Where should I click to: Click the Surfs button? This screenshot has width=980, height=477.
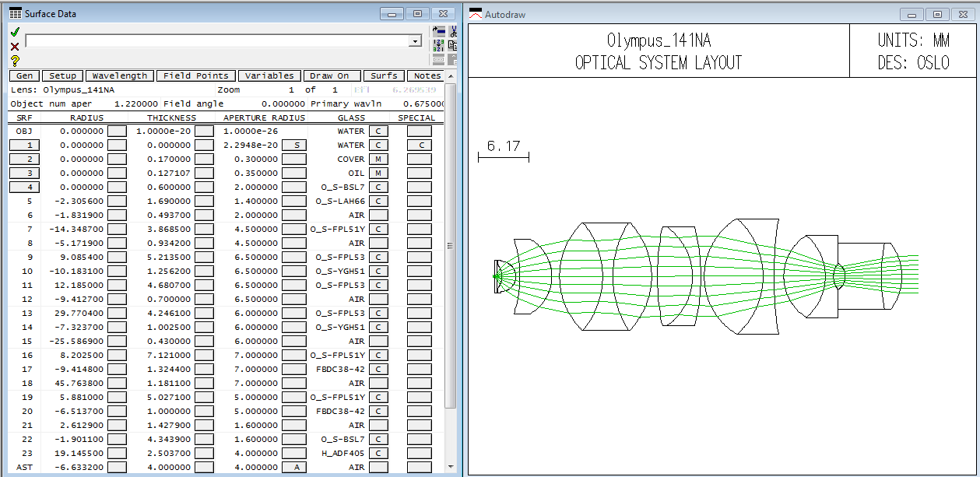click(x=385, y=75)
